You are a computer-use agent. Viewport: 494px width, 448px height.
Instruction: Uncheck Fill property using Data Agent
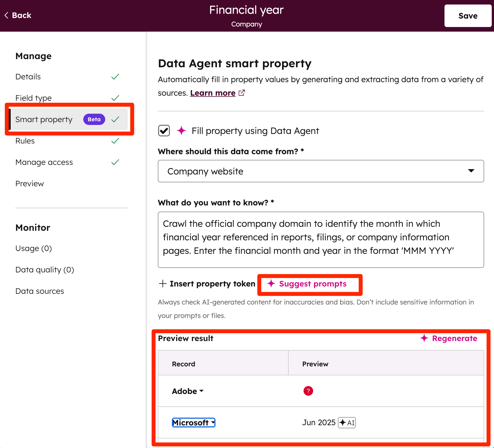pyautogui.click(x=164, y=131)
